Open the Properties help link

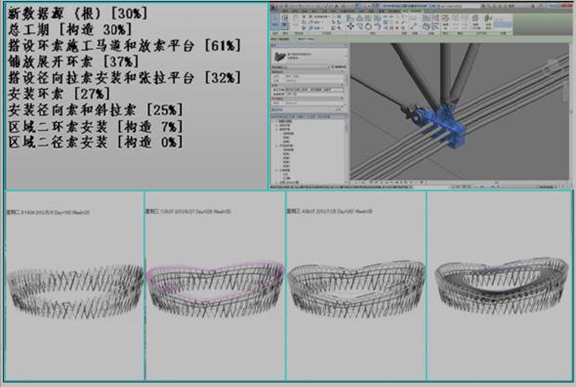(278, 109)
